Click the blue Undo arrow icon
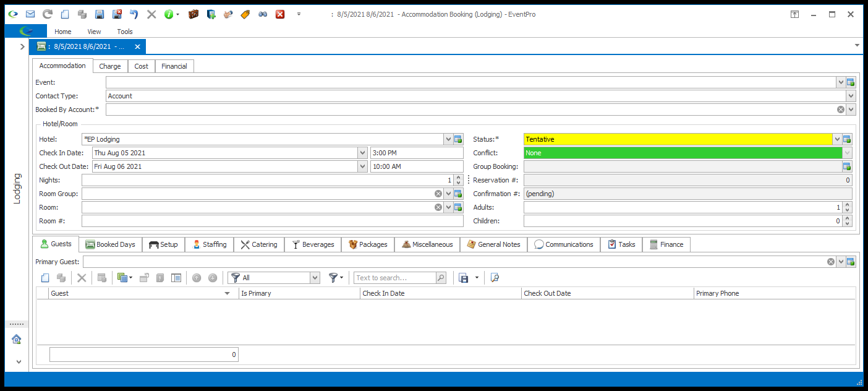This screenshot has width=868, height=391. pos(134,14)
